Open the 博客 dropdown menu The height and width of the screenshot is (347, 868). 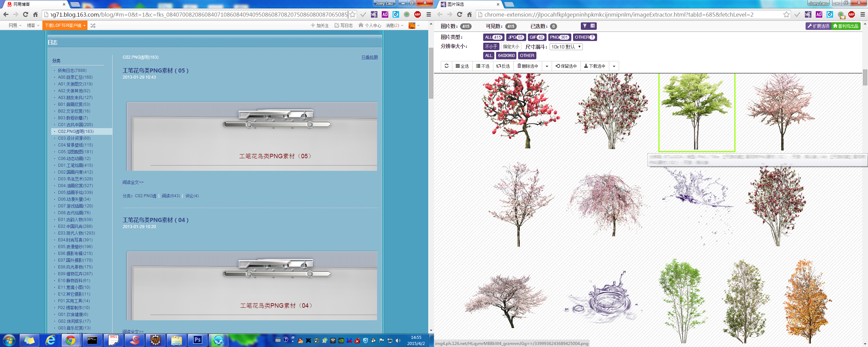tap(33, 25)
